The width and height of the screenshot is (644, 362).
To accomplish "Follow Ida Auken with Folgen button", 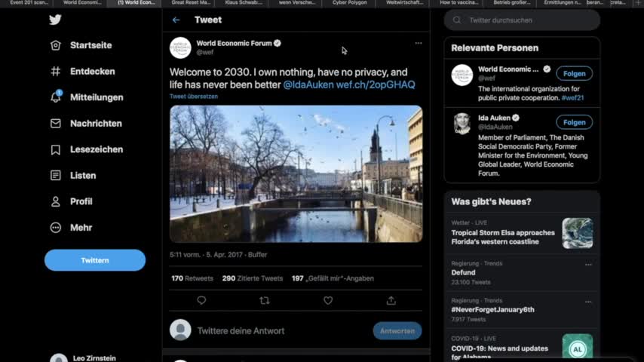I will (x=574, y=122).
